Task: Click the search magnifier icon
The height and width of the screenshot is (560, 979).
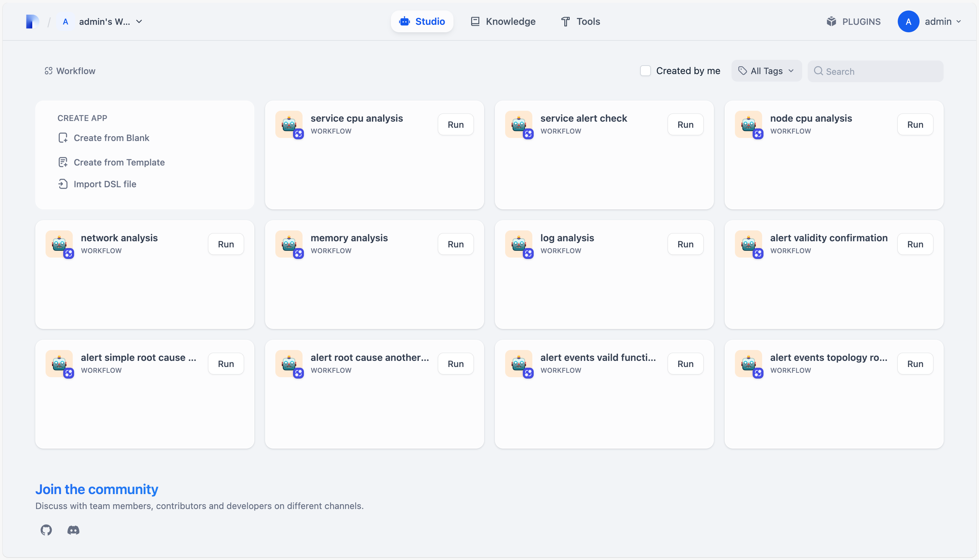Action: (818, 71)
